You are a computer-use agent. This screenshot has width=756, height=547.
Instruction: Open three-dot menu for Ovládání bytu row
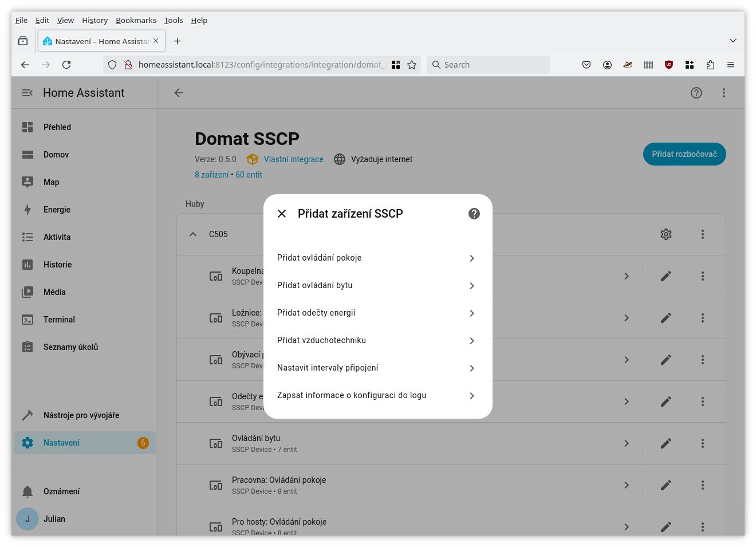pos(703,443)
